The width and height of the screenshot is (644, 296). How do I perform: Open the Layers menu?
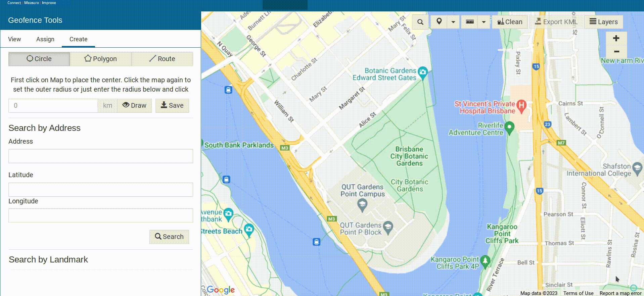(603, 22)
